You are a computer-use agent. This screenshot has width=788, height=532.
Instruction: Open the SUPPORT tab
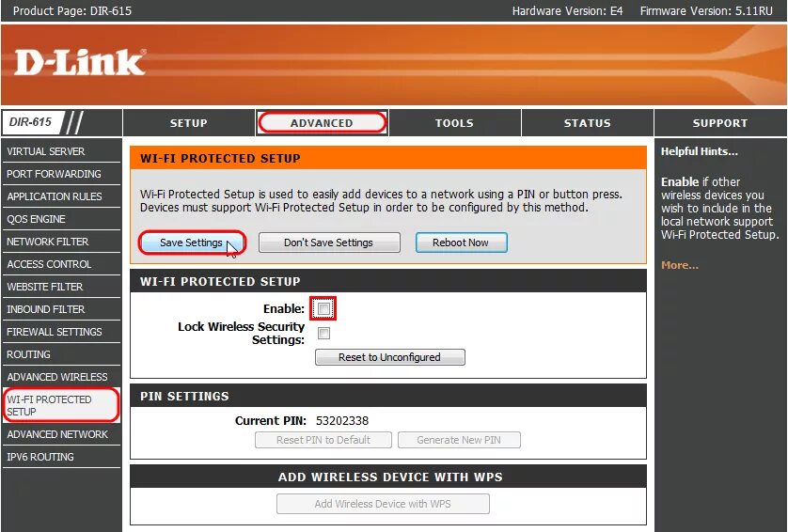click(720, 123)
